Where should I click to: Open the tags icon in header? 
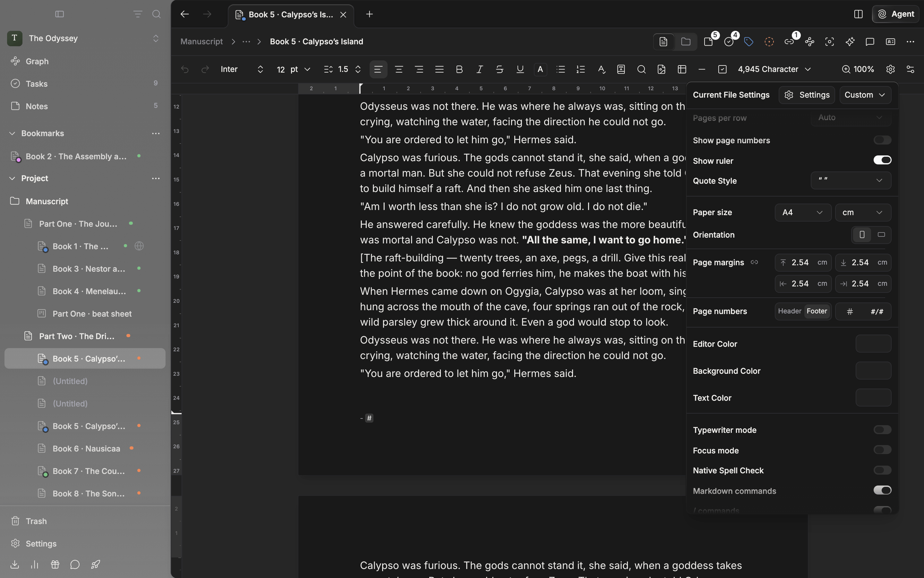point(749,42)
